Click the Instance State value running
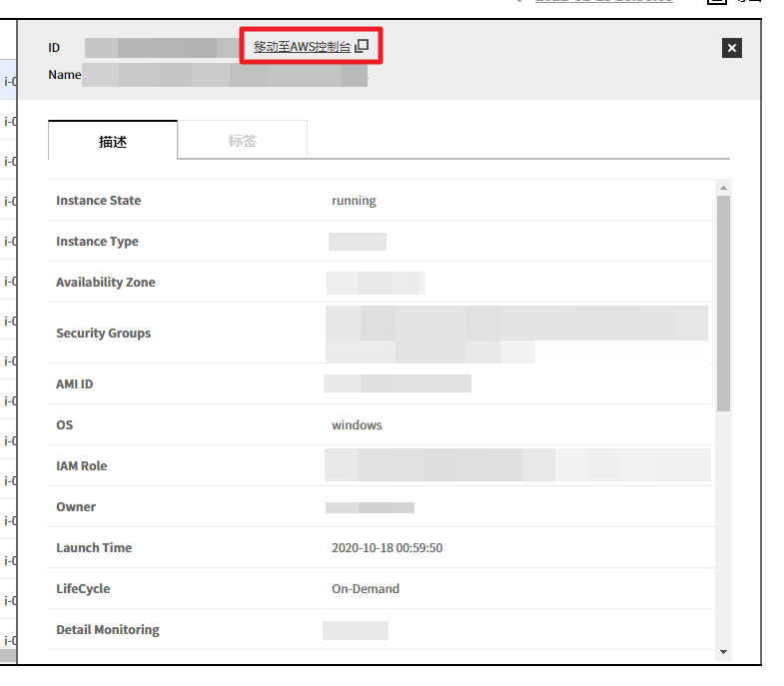This screenshot has width=784, height=686. click(354, 201)
